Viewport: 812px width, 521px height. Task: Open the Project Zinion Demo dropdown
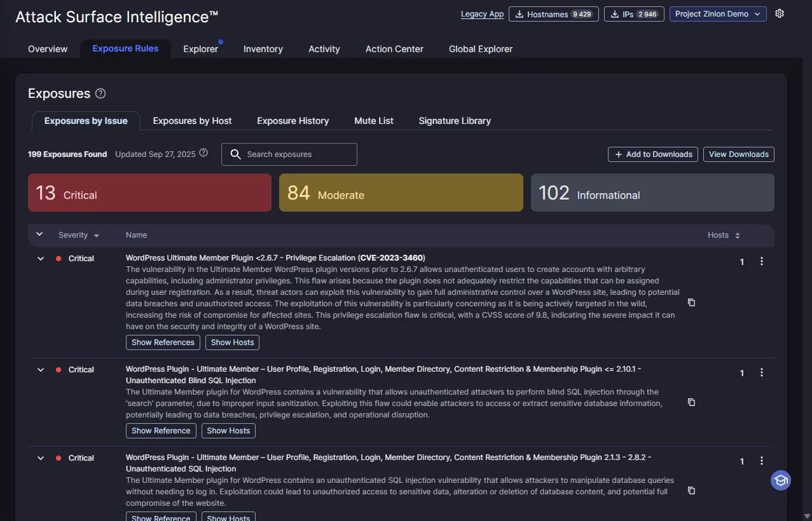(718, 14)
